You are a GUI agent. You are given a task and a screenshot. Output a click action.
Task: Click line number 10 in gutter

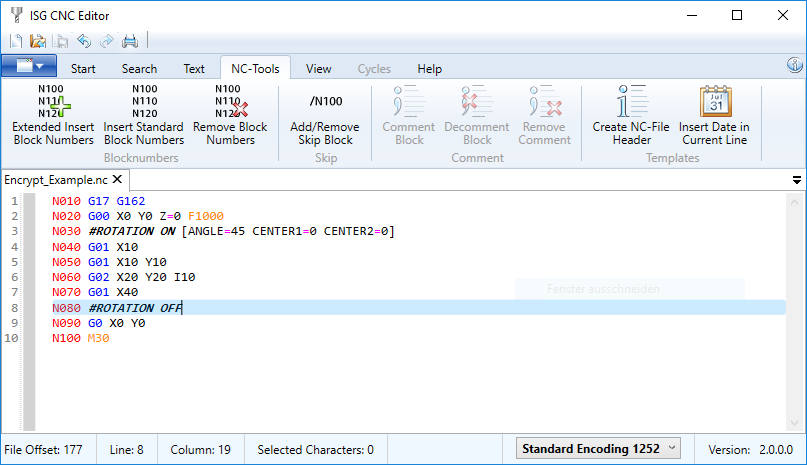(x=11, y=338)
